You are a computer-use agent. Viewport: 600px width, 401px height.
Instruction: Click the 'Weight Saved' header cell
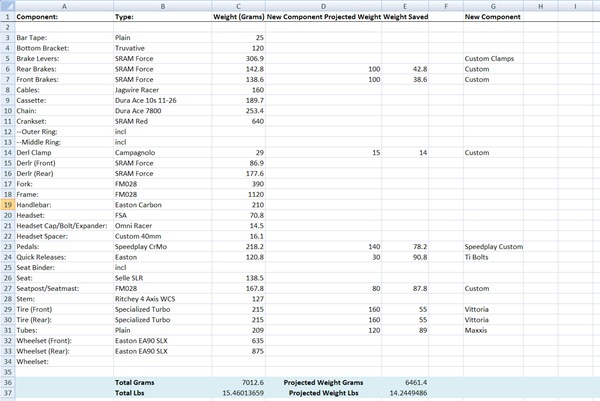405,17
